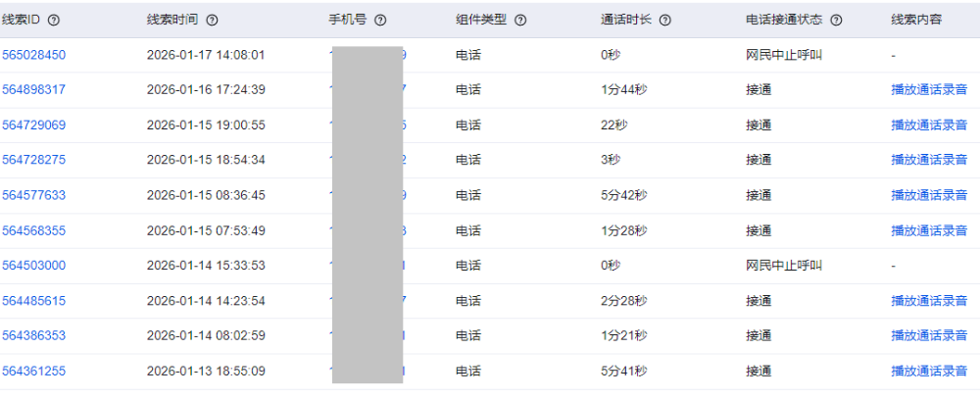Viewport: 980px width, 399px height.
Task: Click question mark icon next to 手机号
Action: (x=380, y=20)
